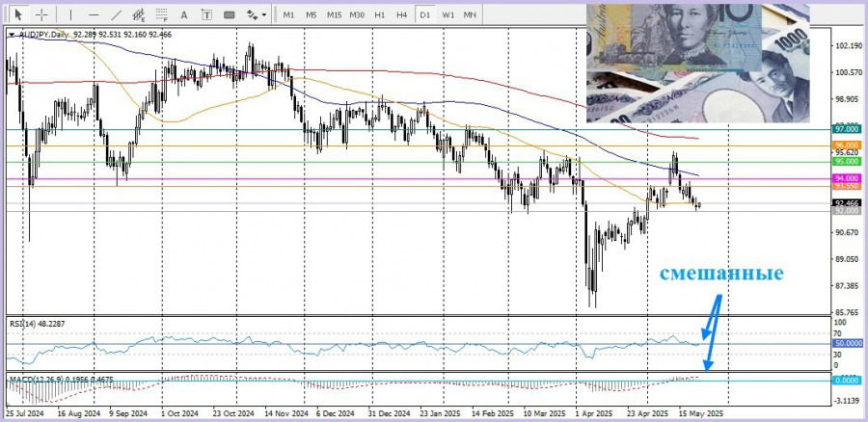The width and height of the screenshot is (868, 422).
Task: Switch to the W1 weekly timeframe
Action: 448,15
